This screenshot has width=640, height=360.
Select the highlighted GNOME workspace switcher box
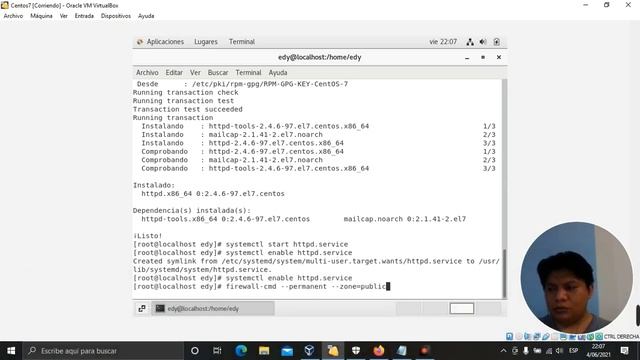point(462,308)
